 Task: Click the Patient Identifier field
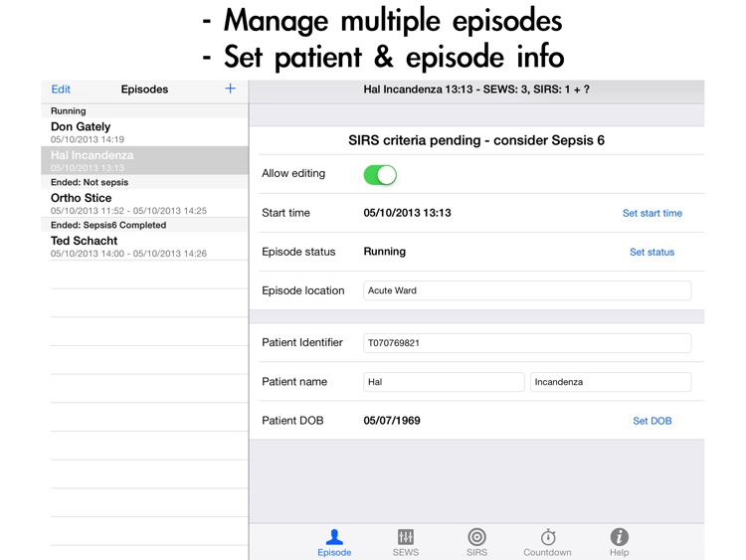click(527, 342)
